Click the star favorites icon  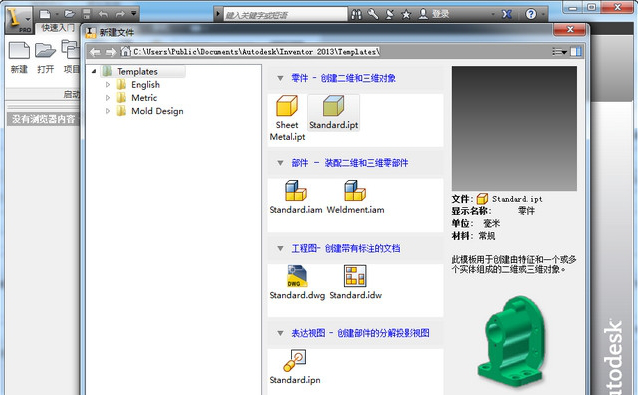coord(406,15)
